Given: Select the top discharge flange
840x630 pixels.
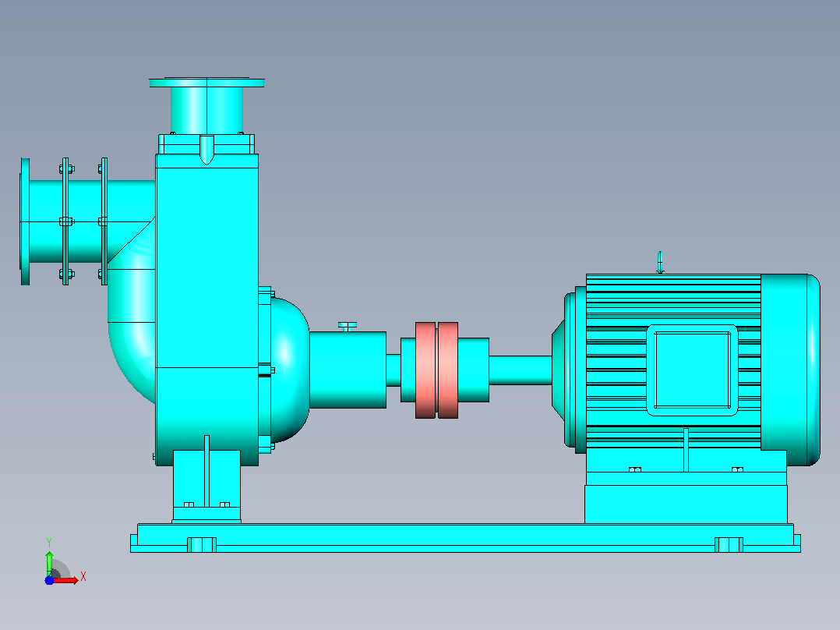Looking at the screenshot, I should [x=206, y=83].
